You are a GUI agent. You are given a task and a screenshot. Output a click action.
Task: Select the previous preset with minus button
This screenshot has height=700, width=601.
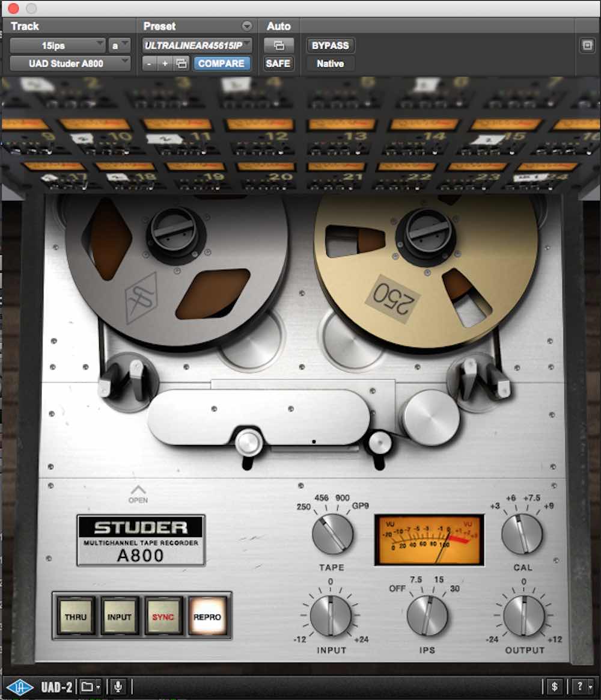[x=149, y=63]
